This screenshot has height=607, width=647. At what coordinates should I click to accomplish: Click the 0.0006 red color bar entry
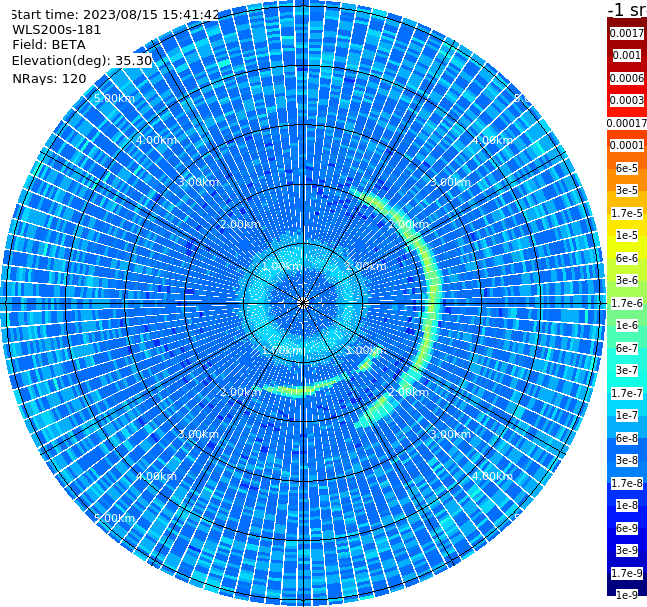[x=626, y=78]
